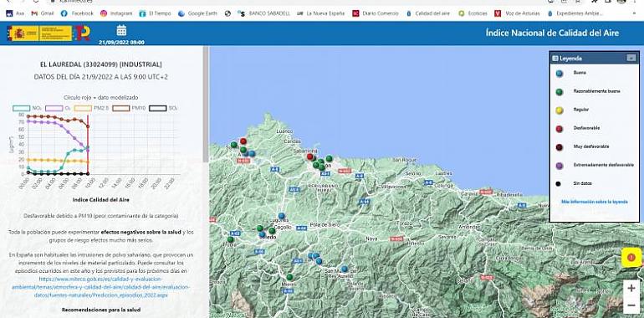Image resolution: width=644 pixels, height=318 pixels.
Task: Select the blue marker at San Martín del Rey Aurelio
Action: tap(345, 269)
